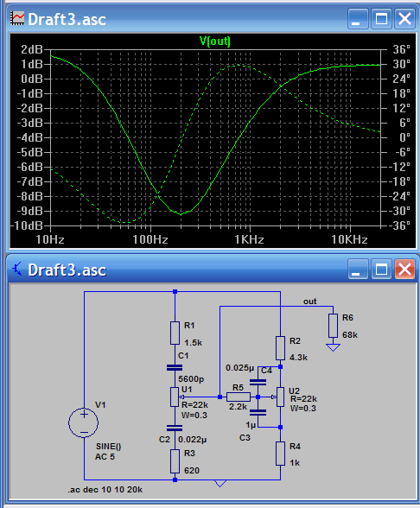Screen dimensions: 420x508
Task: Maximize the waveform plot window
Action: click(381, 19)
